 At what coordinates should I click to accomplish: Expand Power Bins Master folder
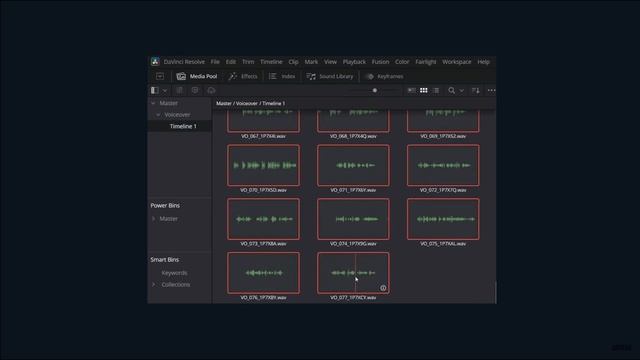(153, 219)
